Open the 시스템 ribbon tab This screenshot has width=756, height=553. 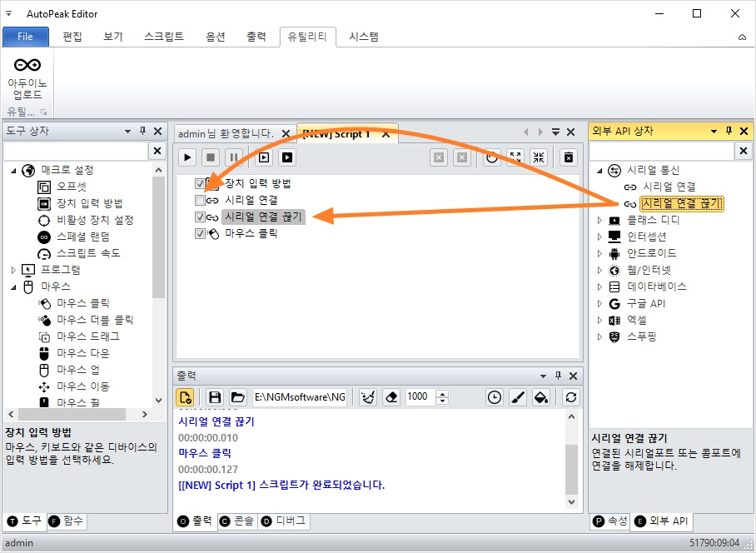tap(364, 37)
